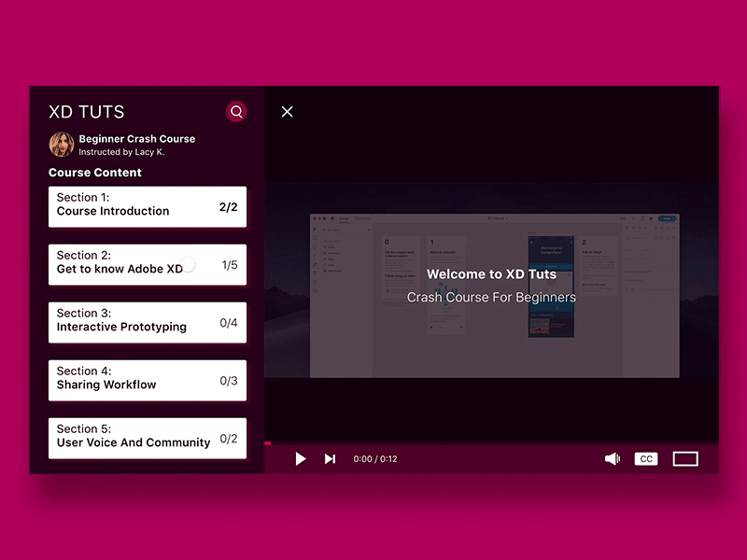The height and width of the screenshot is (560, 747).
Task: Toggle fullscreen video playback
Action: point(685,458)
